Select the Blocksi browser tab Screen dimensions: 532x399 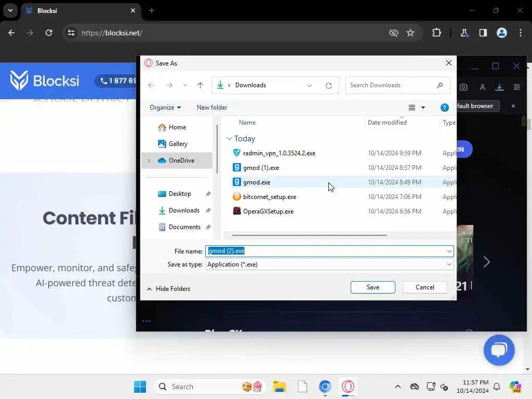81,10
